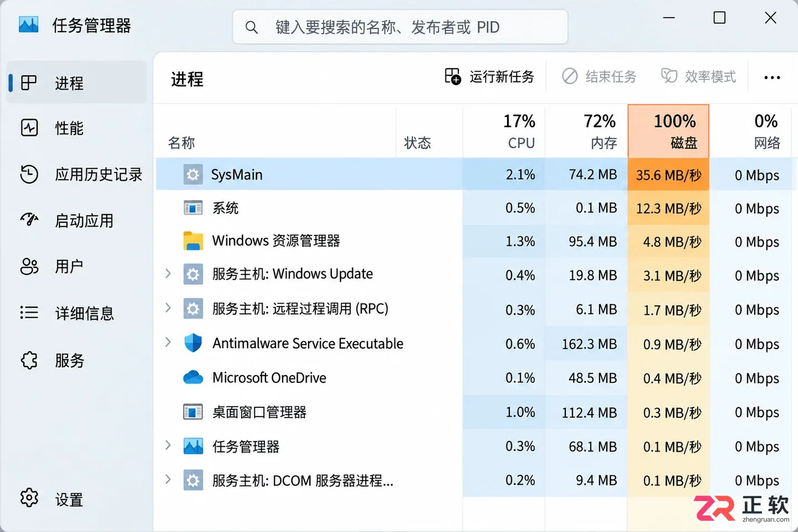The width and height of the screenshot is (798, 532).
Task: Click the Microsoft OneDrive cloud icon
Action: (193, 377)
